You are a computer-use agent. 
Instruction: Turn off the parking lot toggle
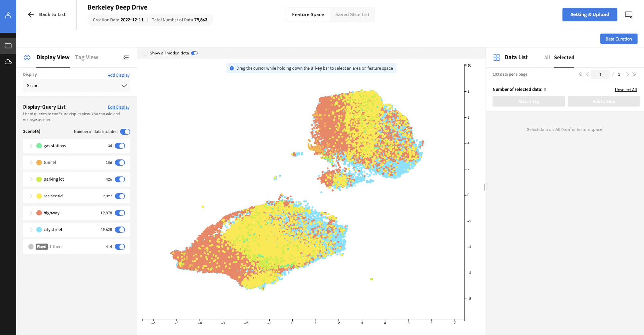pyautogui.click(x=120, y=179)
